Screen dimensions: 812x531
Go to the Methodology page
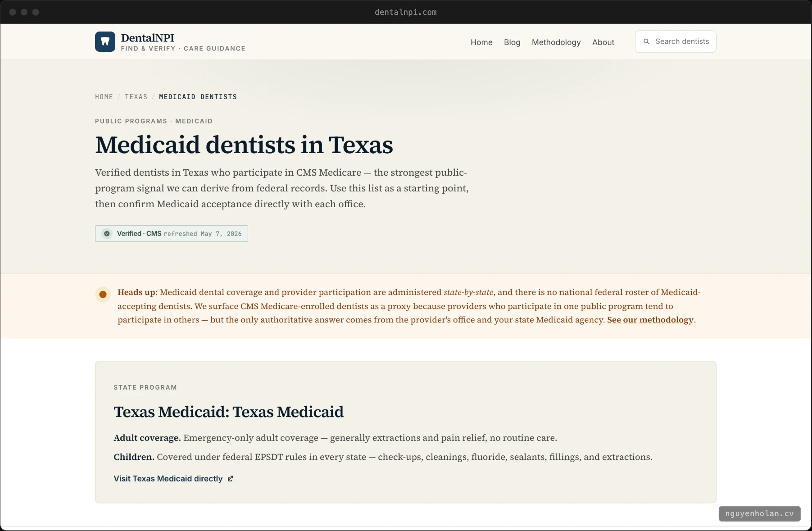[x=556, y=42]
